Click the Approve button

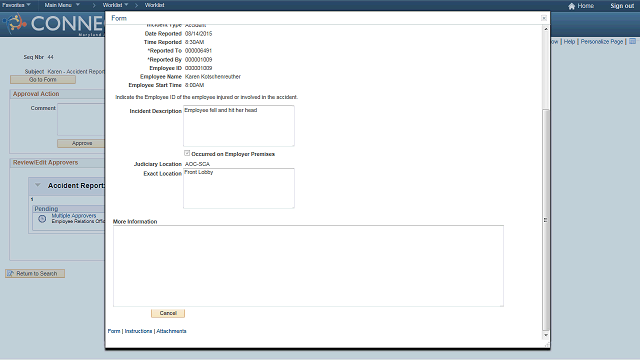tap(82, 143)
